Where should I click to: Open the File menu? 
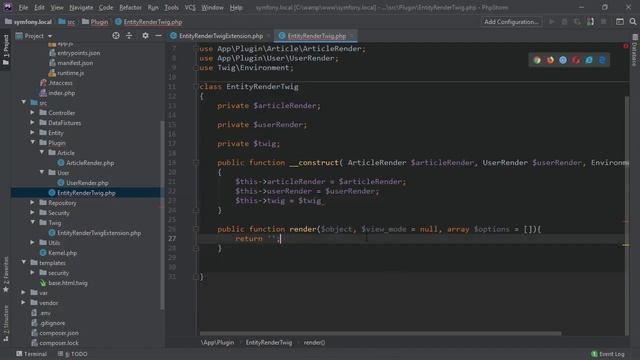[x=23, y=7]
